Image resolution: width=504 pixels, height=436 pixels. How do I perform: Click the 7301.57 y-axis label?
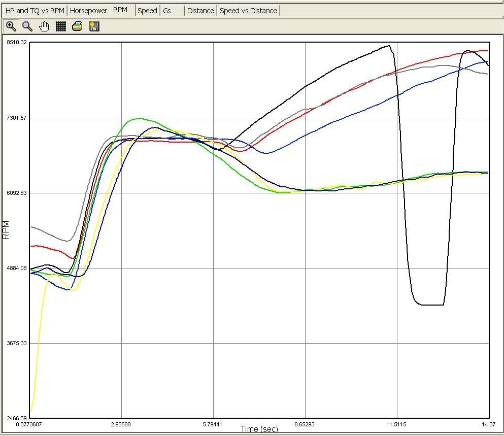click(17, 118)
